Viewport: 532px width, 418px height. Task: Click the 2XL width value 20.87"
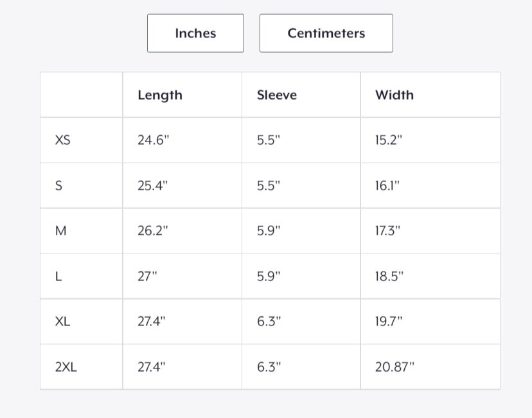click(x=395, y=367)
